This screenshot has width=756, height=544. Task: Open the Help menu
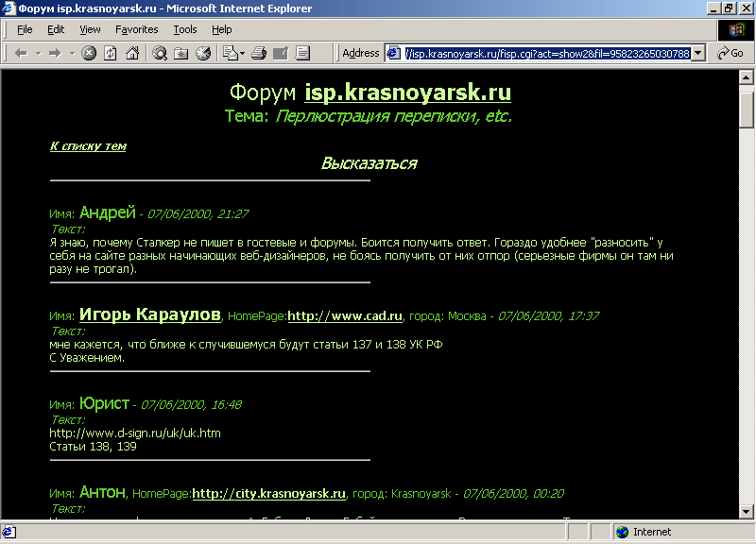click(222, 30)
